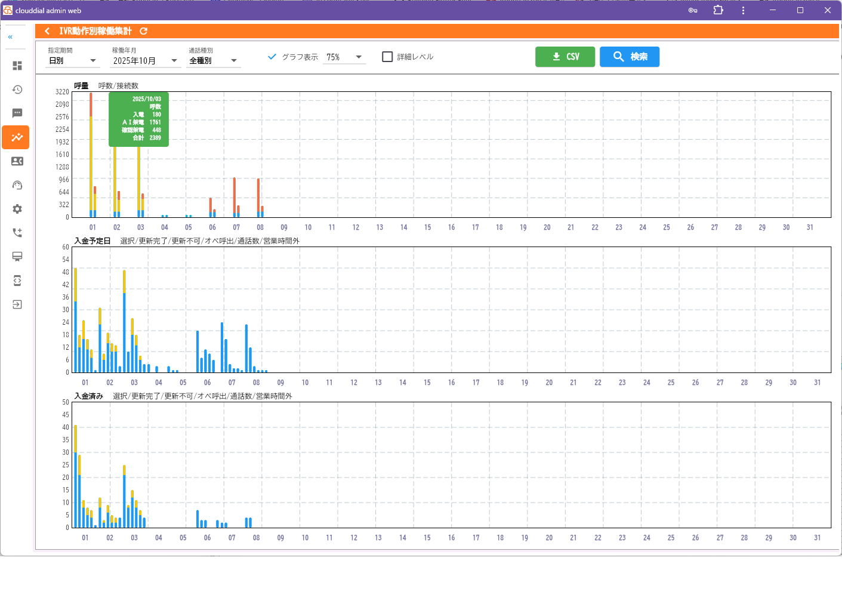
Task: Click the day 07 bar in 呼量 chart
Action: pos(235,197)
